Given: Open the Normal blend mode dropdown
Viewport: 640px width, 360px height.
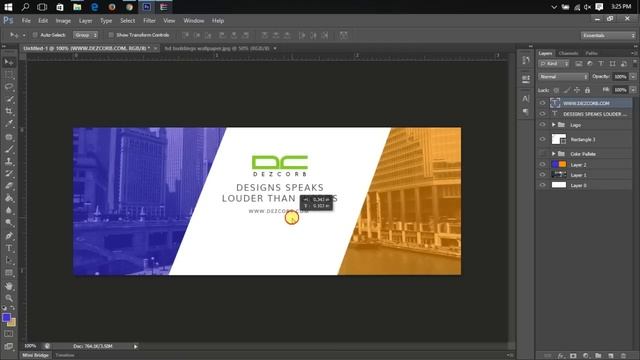Looking at the screenshot, I should pyautogui.click(x=563, y=77).
